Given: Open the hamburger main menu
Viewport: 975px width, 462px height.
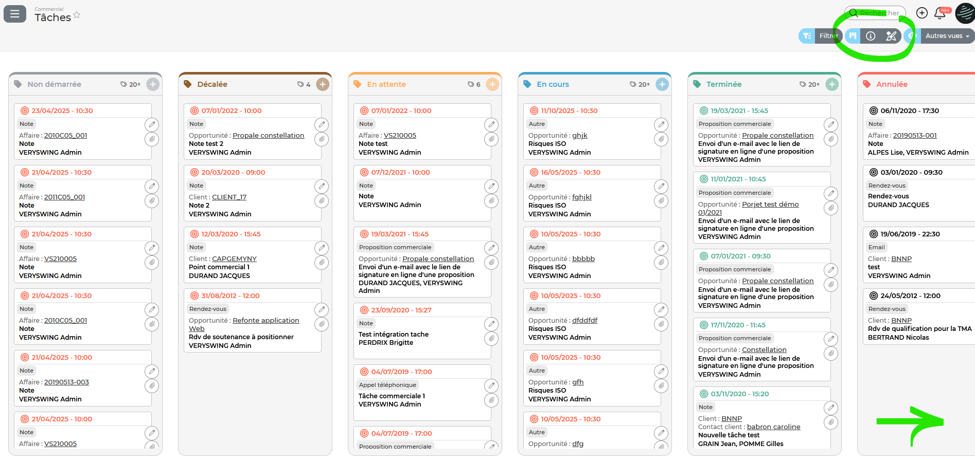Looking at the screenshot, I should [15, 14].
